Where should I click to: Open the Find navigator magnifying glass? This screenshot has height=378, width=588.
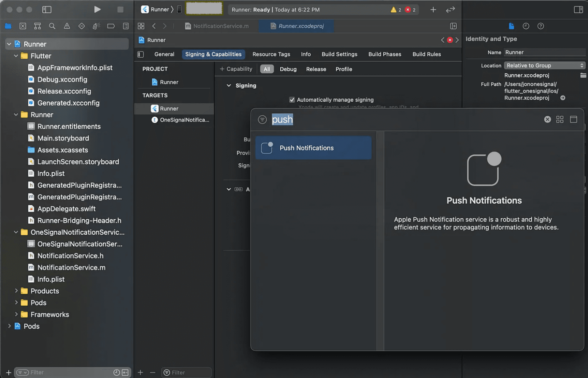pyautogui.click(x=52, y=26)
